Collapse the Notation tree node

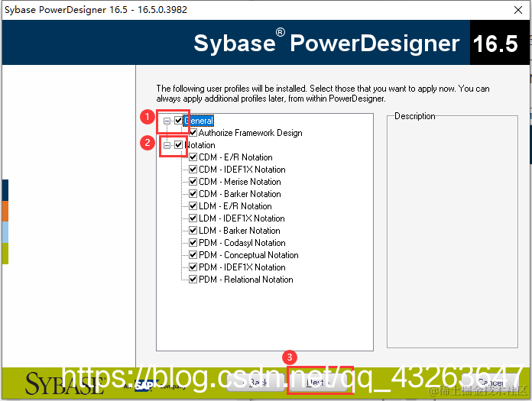click(167, 145)
